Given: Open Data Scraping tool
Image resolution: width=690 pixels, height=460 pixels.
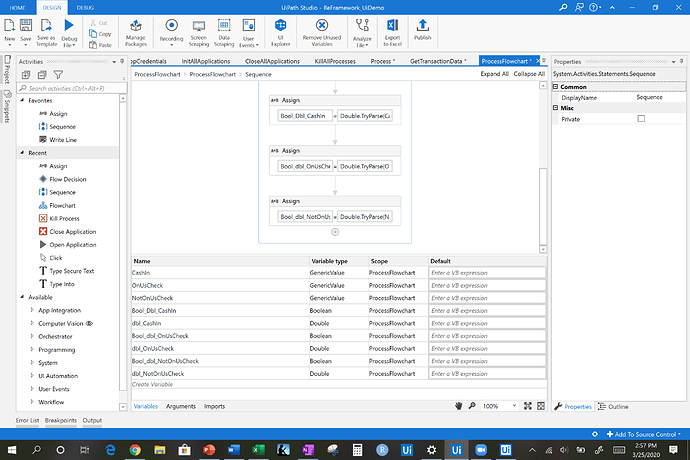Looking at the screenshot, I should tap(224, 33).
